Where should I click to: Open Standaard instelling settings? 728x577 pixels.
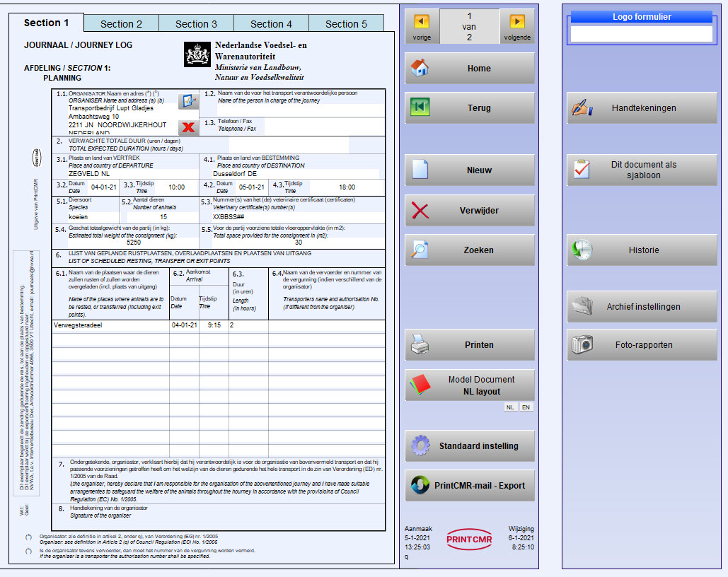click(x=470, y=446)
